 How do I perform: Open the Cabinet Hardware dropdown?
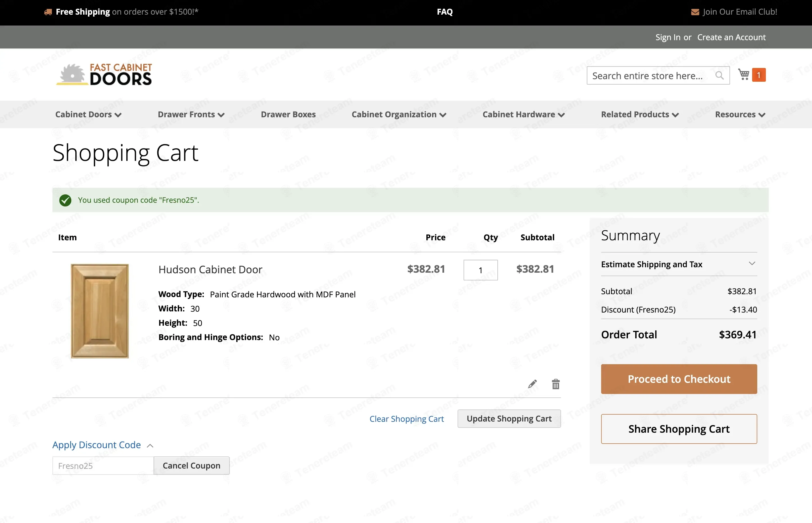coord(523,114)
